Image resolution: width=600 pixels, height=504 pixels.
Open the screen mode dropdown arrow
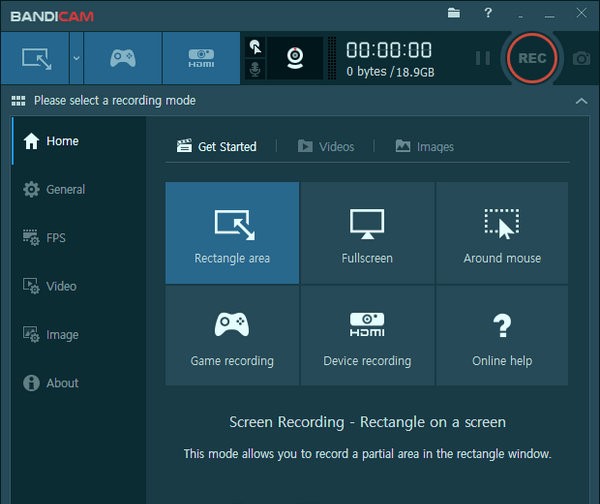[x=76, y=58]
